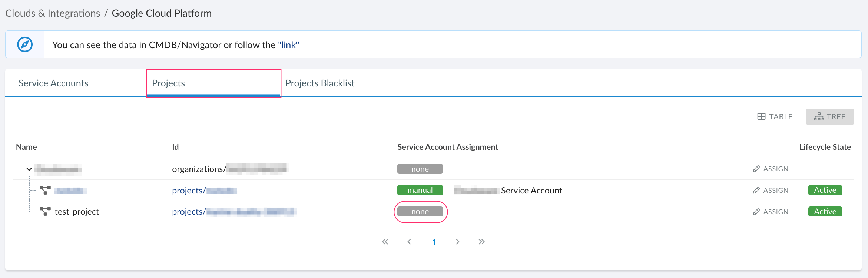Image resolution: width=868 pixels, height=278 pixels.
Task: Click ASSIGN for the test-project row
Action: [x=771, y=212]
